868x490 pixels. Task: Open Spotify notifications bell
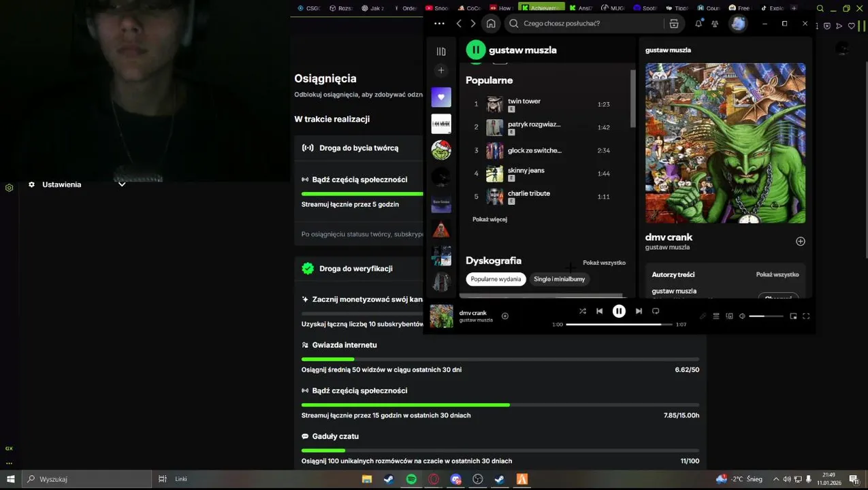[x=698, y=23]
